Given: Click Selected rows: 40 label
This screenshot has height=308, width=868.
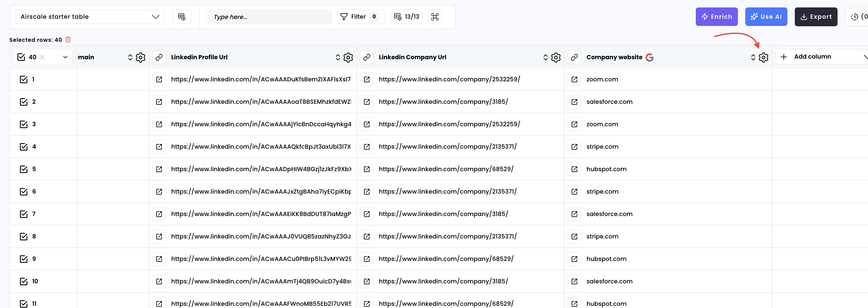Looking at the screenshot, I should (35, 40).
